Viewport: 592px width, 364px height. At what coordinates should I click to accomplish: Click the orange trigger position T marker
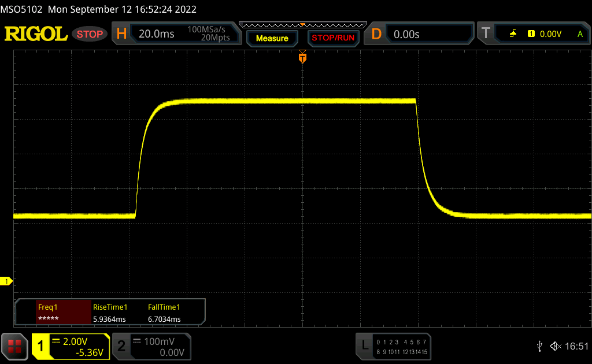click(302, 57)
